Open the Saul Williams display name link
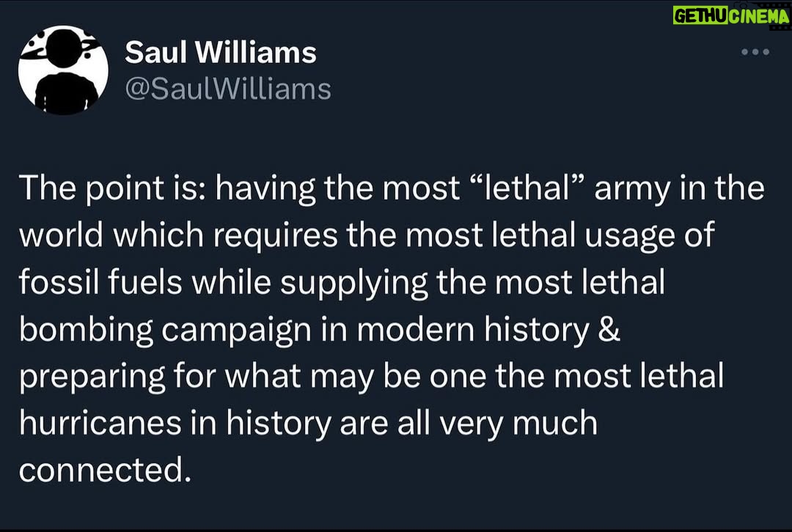 (221, 53)
